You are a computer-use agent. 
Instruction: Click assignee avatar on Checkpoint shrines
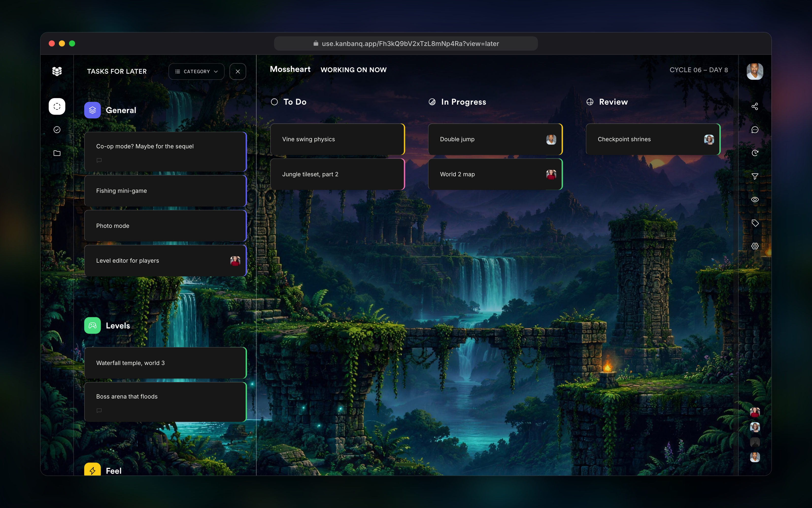[x=709, y=139]
